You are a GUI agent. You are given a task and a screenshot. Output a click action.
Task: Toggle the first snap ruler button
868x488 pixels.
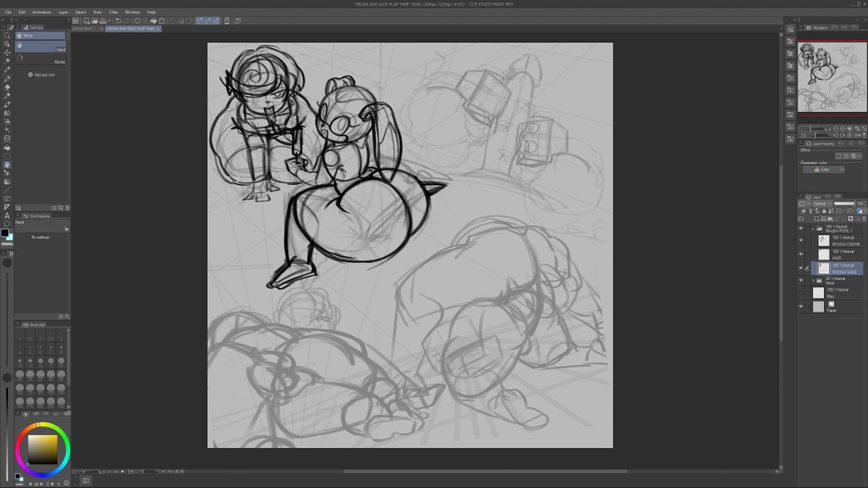(x=200, y=20)
